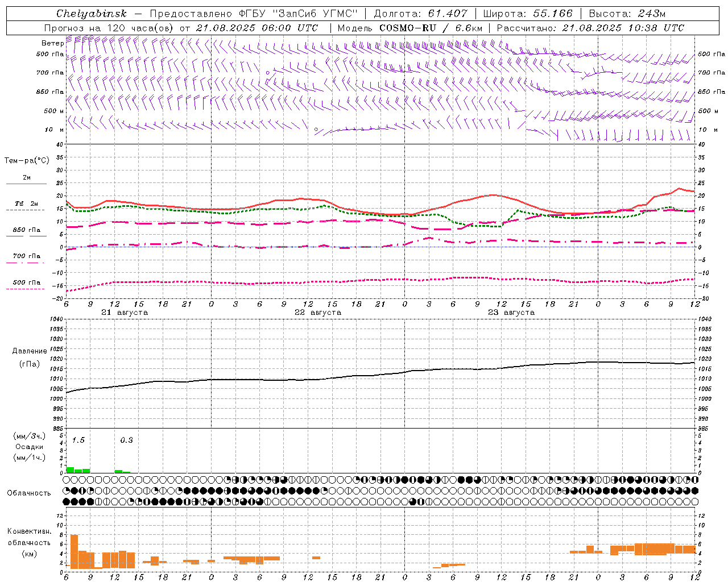Click the (гПа) unit under Давление
728x582 pixels.
pos(30,364)
